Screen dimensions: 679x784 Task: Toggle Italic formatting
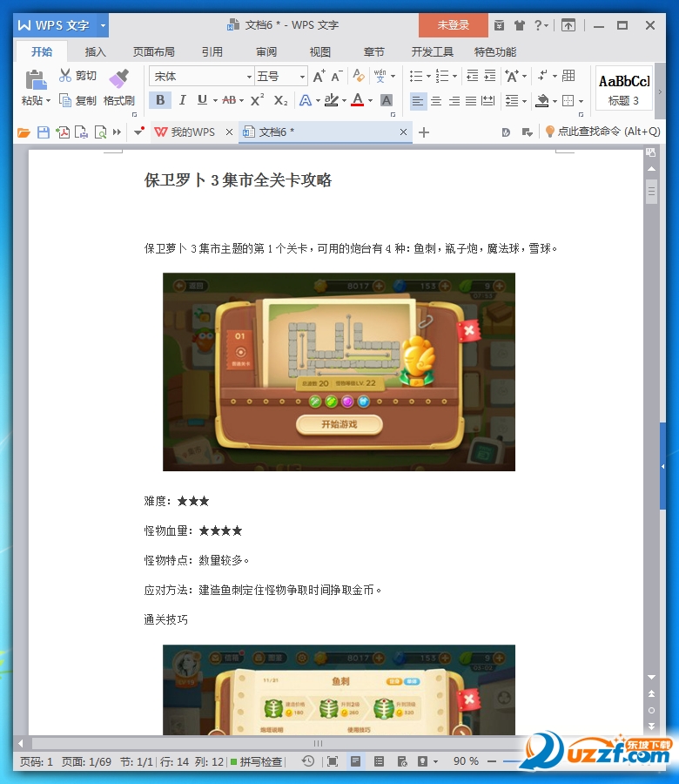(182, 100)
